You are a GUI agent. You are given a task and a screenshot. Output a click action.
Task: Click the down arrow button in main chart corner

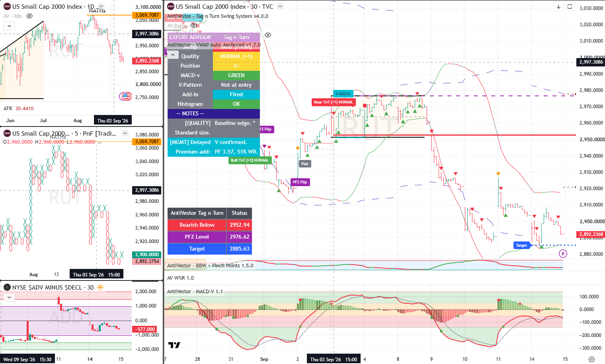point(558,7)
